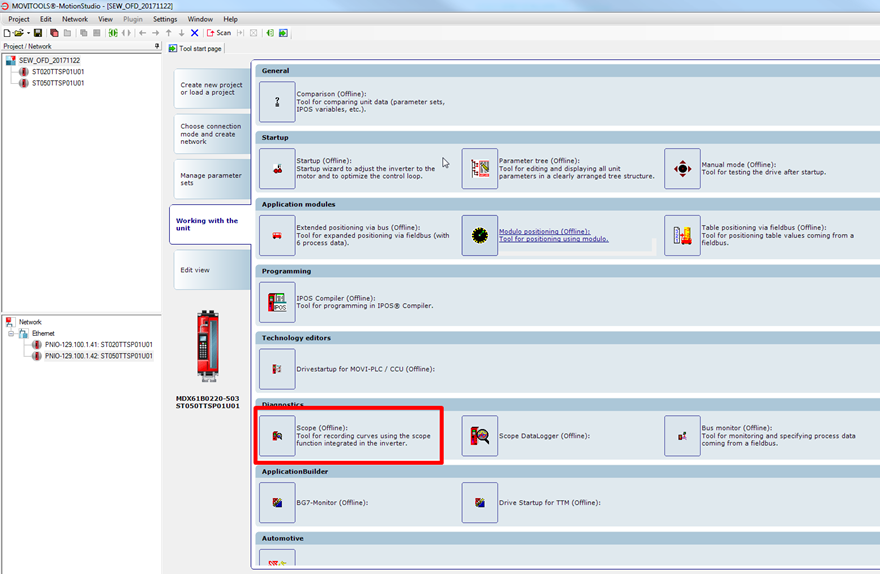This screenshot has height=574, width=880.
Task: Select ST020TTSP01U01 in the project tree
Action: point(58,72)
